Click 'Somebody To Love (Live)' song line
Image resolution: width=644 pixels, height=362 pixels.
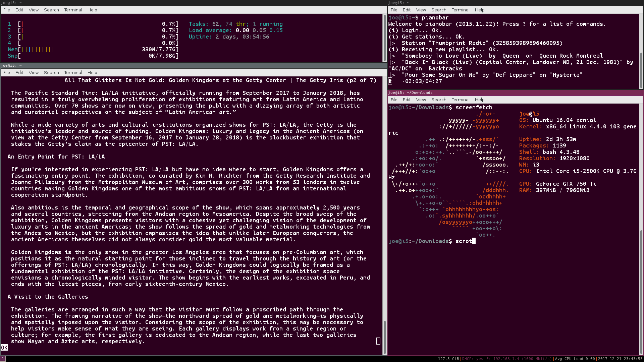pos(497,56)
